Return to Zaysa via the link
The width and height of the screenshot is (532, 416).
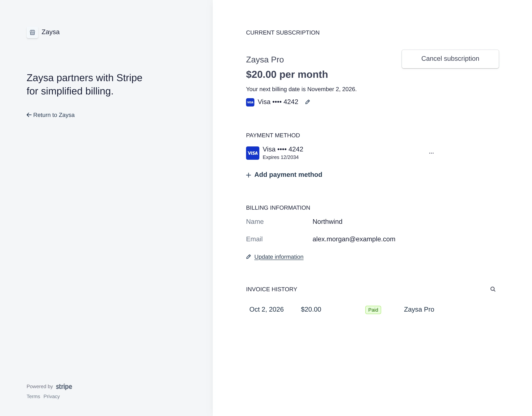coord(54,115)
